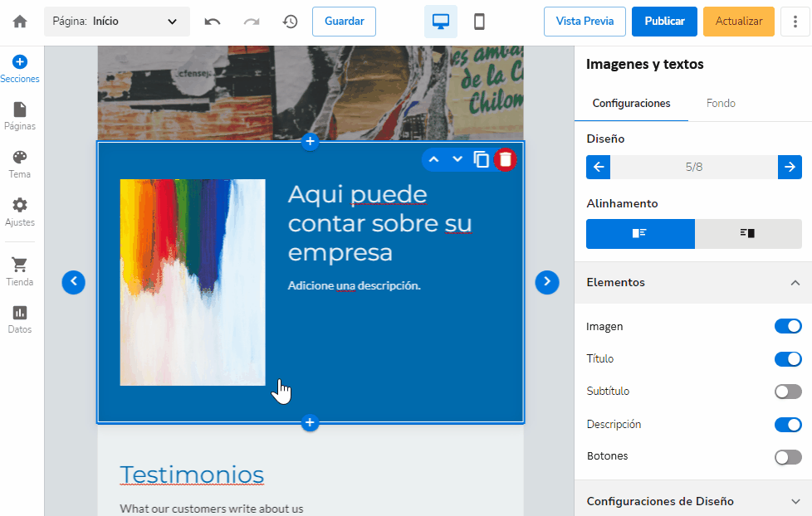812x516 pixels.
Task: Select 'What our customers write about us' text
Action: coord(211,509)
